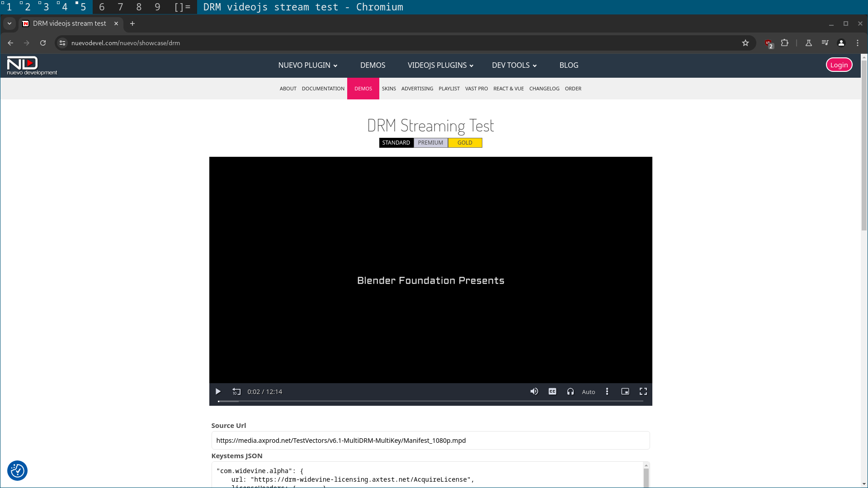The width and height of the screenshot is (868, 488).
Task: Open the DOCUMENTATION submenu tab
Action: 323,89
